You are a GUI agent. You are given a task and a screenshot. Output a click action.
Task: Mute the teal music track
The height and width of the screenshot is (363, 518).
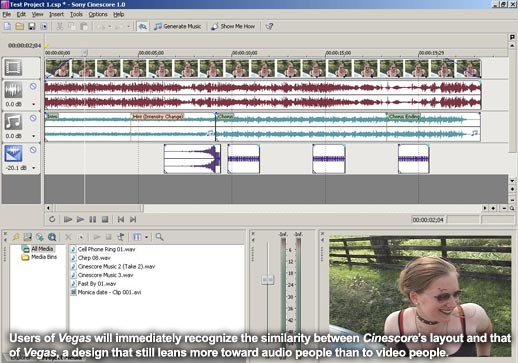pos(33,118)
